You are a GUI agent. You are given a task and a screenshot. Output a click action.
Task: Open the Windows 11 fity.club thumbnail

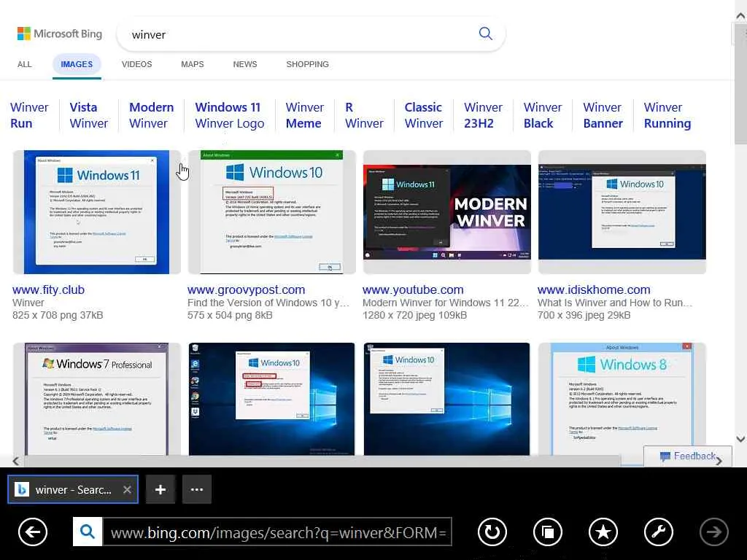(x=97, y=212)
